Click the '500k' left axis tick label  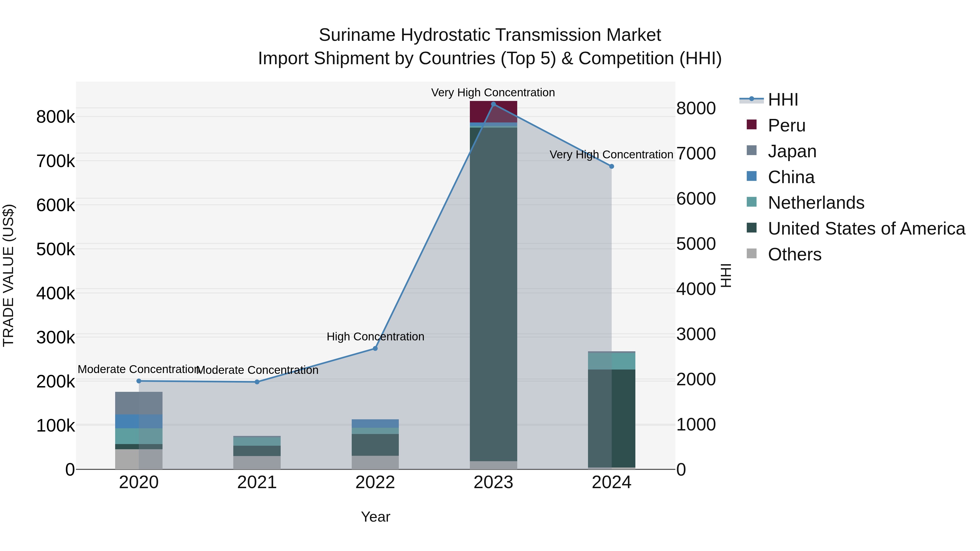[x=56, y=250]
